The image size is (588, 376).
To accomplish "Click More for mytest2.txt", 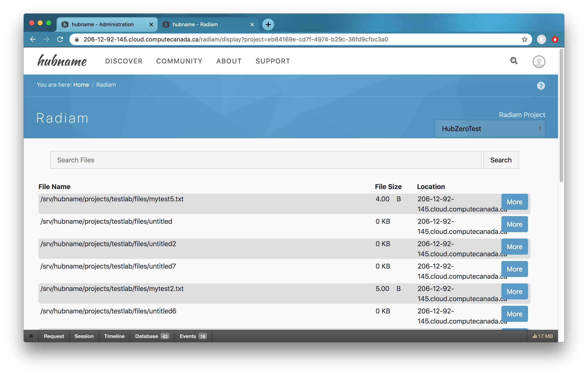I will click(514, 291).
